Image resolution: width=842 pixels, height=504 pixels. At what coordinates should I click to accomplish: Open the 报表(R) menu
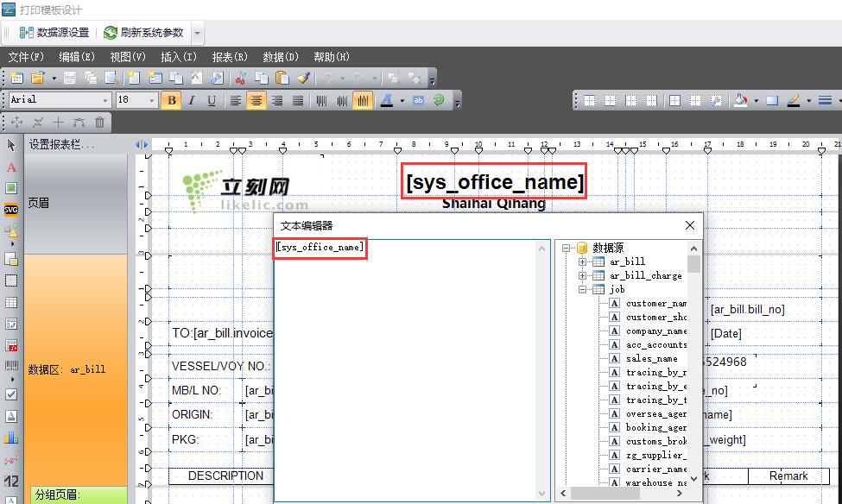click(230, 57)
